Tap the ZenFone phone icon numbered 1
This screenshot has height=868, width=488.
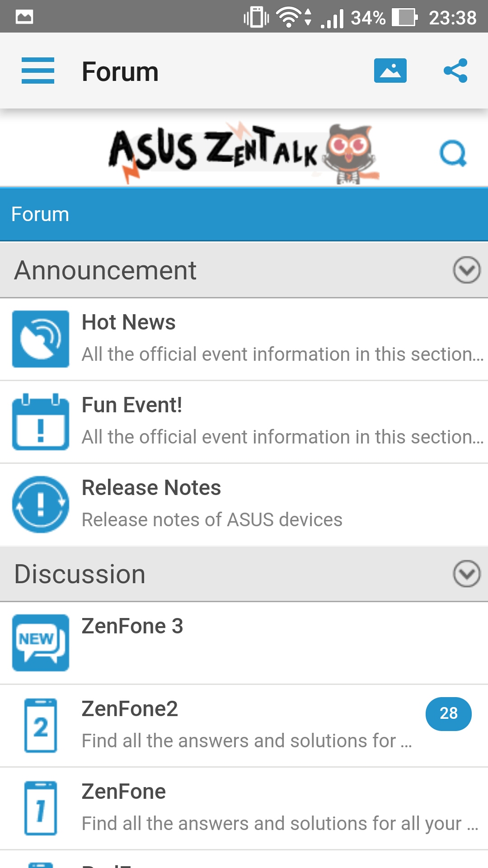coord(41,808)
